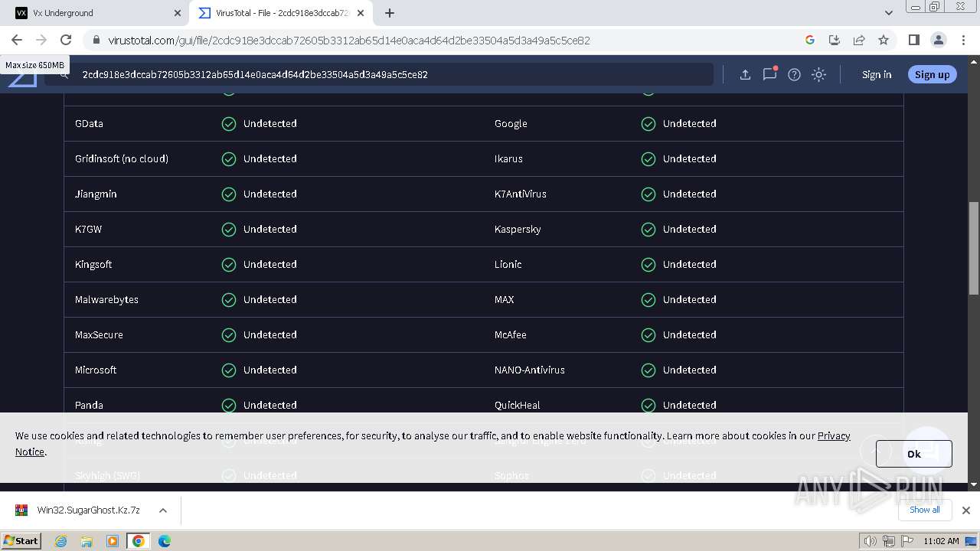Open File Explorer from the taskbar
This screenshot has width=980, height=551.
(x=87, y=541)
